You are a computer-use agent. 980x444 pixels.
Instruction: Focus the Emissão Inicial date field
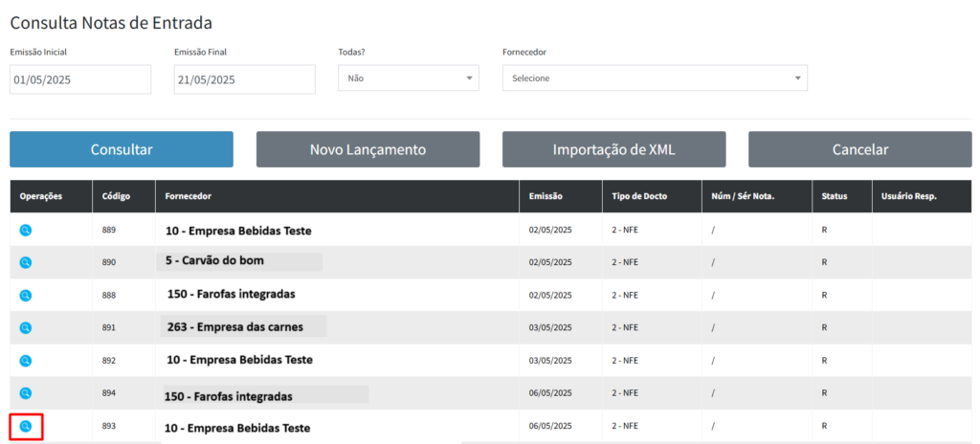(x=80, y=79)
